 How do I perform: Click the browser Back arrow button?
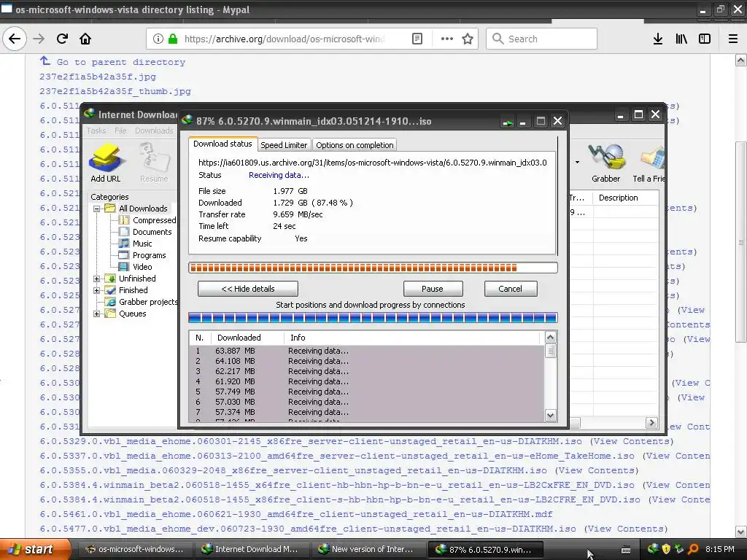[15, 39]
